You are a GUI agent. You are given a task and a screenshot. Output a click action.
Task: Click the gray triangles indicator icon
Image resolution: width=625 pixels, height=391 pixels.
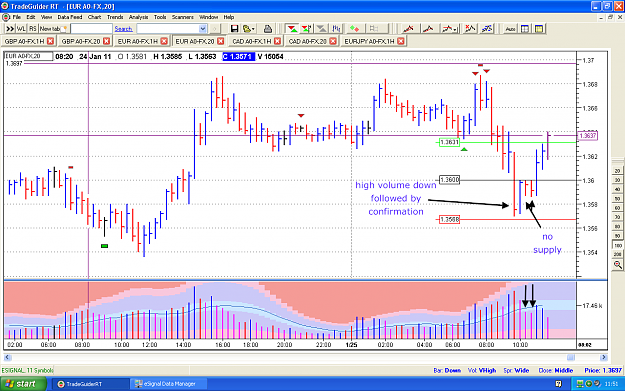click(321, 29)
